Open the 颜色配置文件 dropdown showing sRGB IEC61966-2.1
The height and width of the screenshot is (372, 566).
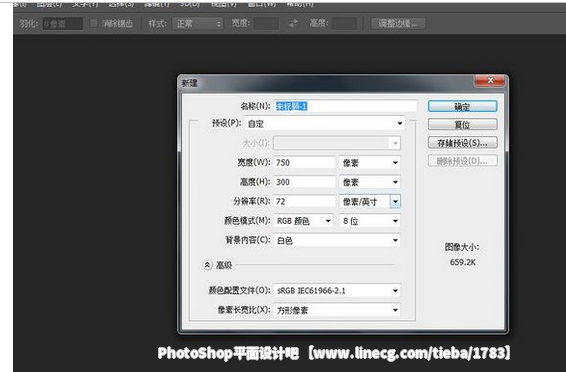click(337, 290)
